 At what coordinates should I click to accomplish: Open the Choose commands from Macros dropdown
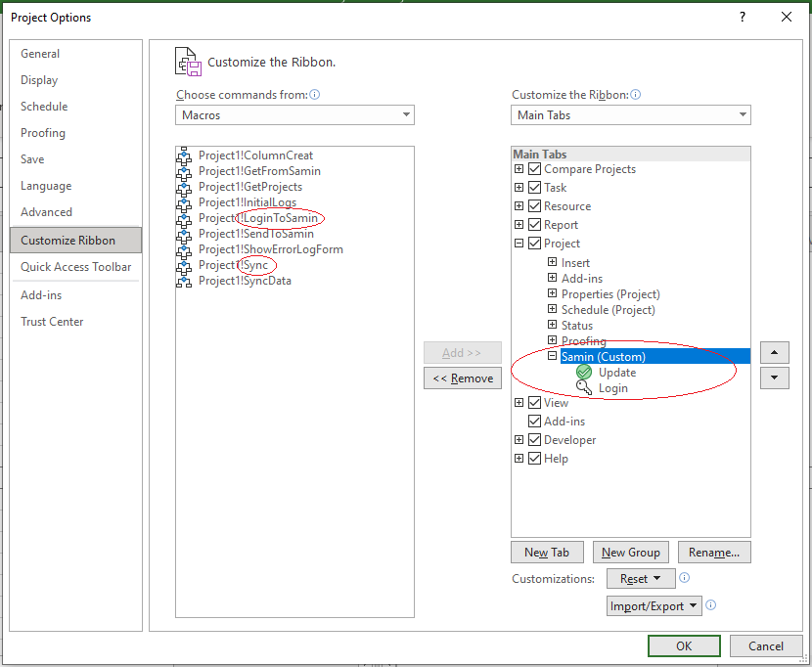295,115
